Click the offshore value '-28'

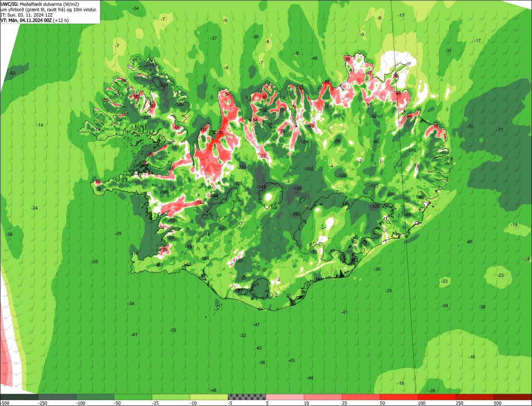[x=432, y=391]
